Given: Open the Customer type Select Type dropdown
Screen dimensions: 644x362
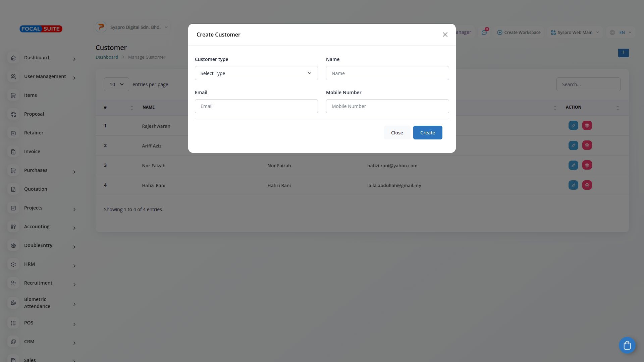Looking at the screenshot, I should (256, 73).
